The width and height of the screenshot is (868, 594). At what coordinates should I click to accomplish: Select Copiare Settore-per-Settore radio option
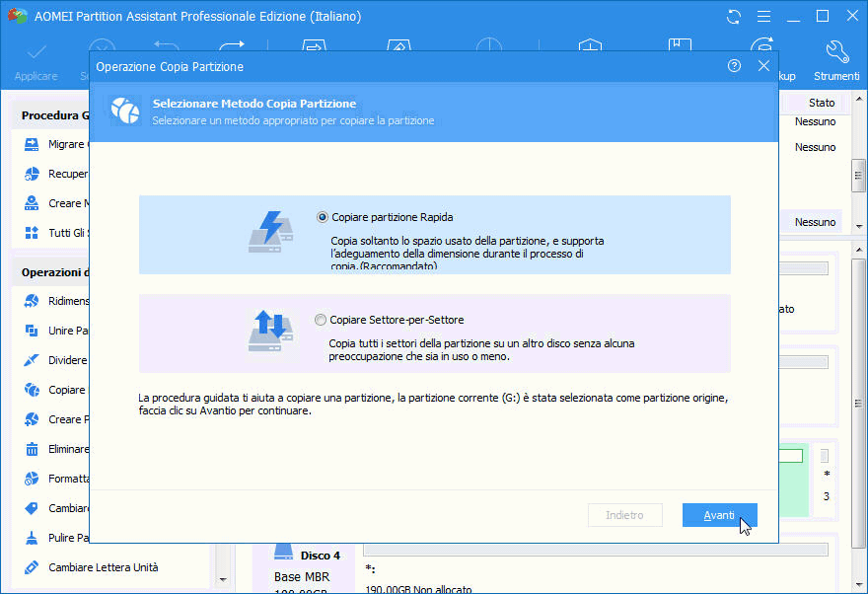320,320
